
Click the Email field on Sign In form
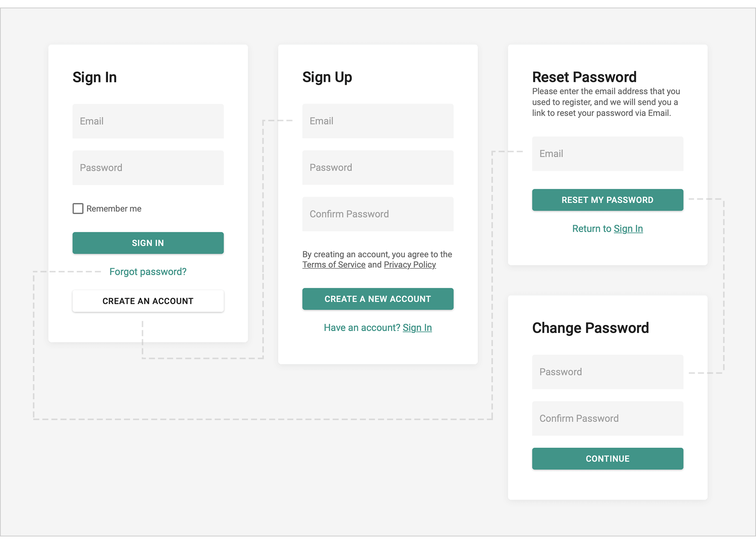148,121
